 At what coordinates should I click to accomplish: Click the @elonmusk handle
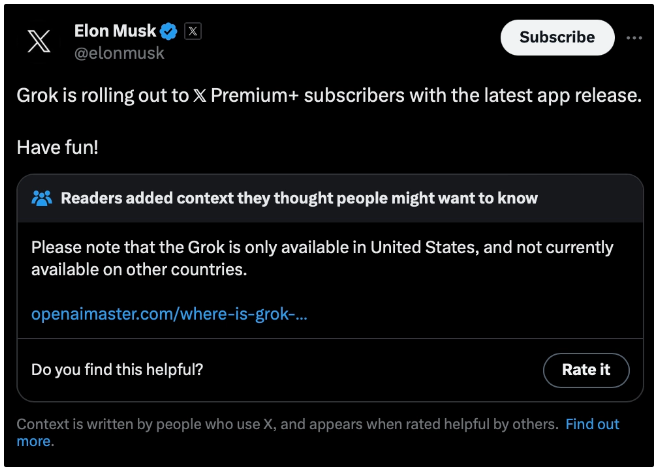[119, 53]
